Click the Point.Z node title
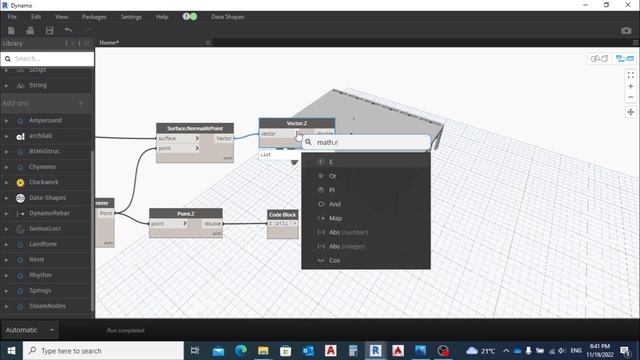 pos(186,213)
